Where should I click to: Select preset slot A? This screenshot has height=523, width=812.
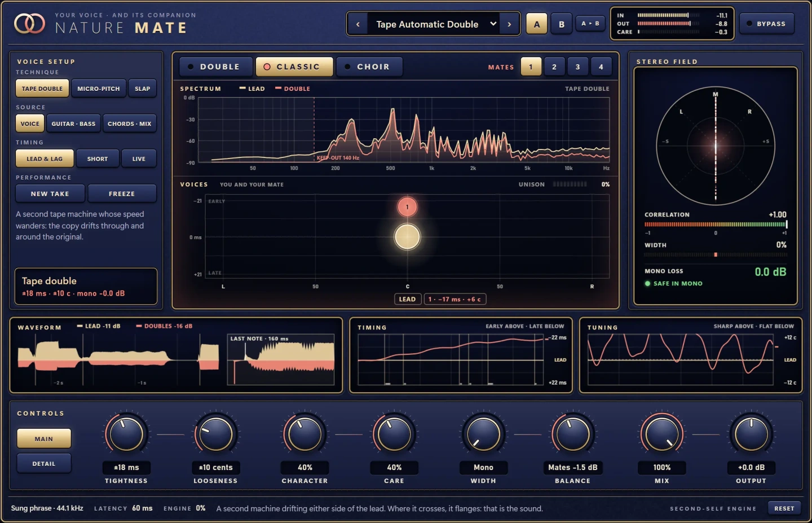click(537, 24)
